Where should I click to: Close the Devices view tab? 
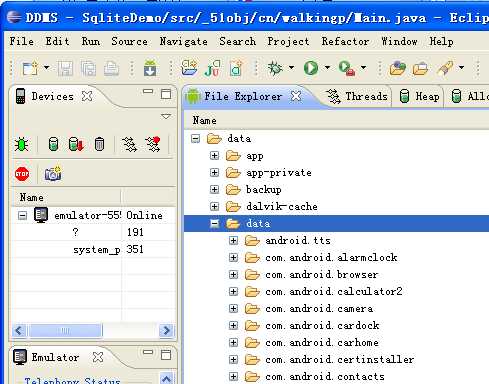click(87, 96)
